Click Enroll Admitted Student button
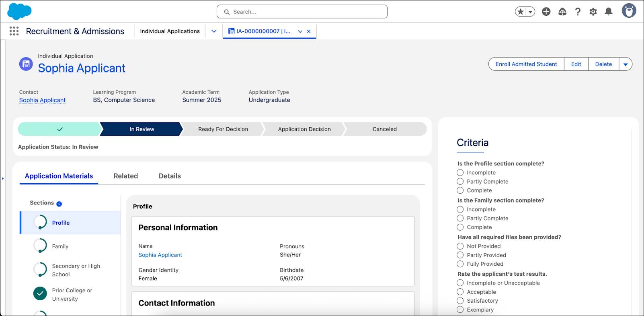644x316 pixels. tap(526, 64)
